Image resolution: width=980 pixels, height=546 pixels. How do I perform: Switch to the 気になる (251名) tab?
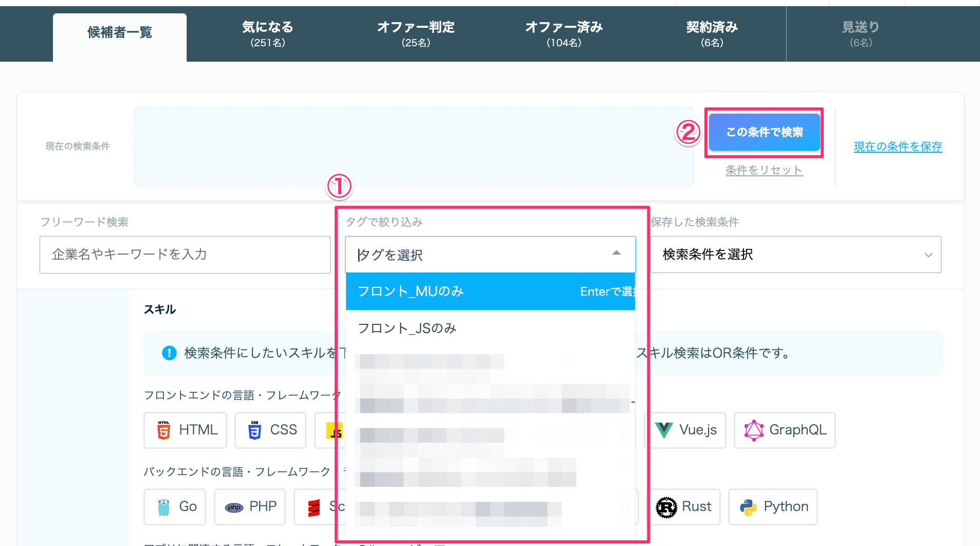[x=268, y=34]
